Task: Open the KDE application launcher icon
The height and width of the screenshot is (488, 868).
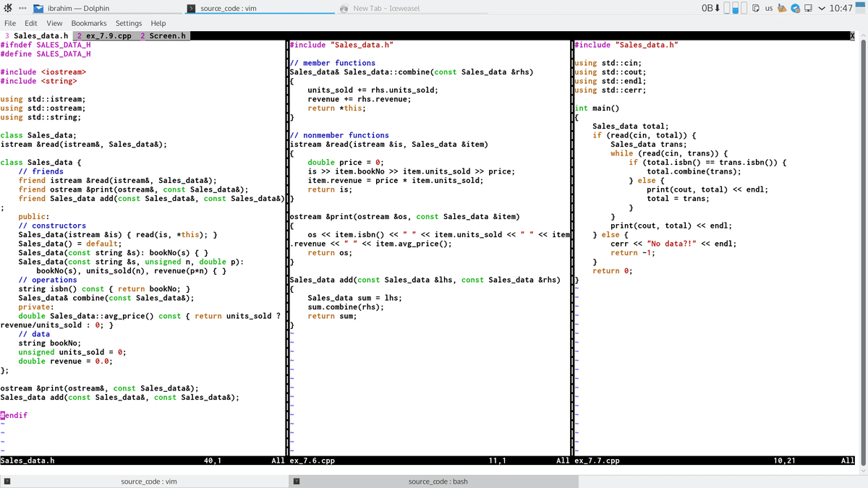Action: (9, 8)
